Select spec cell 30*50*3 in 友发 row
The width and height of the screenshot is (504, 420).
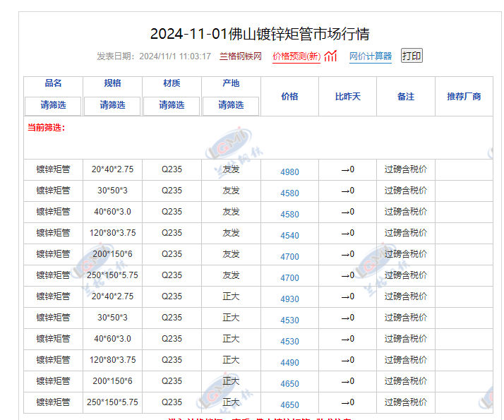[112, 191]
